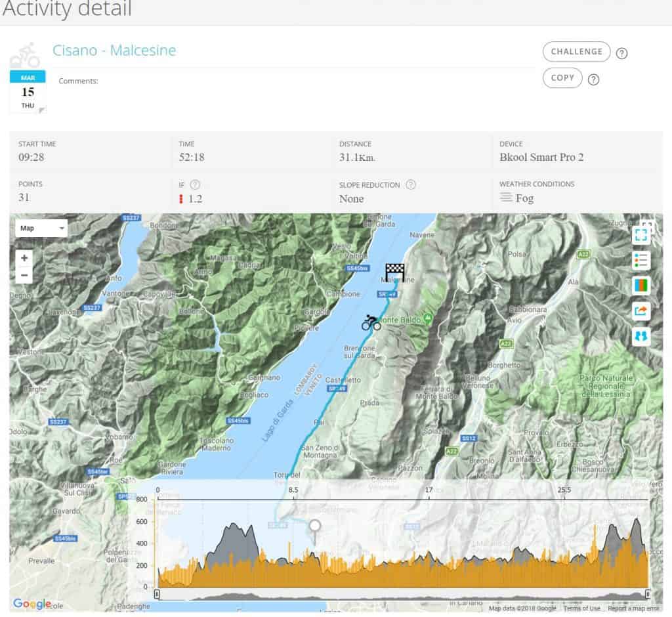Image resolution: width=672 pixels, height=617 pixels.
Task: Click the elevation chart position marker pin
Action: click(x=315, y=526)
